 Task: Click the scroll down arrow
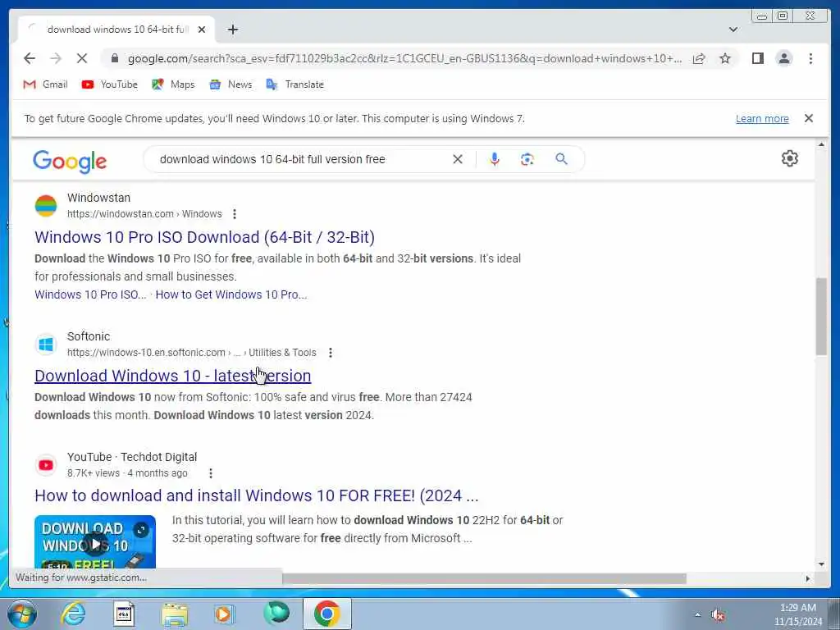click(x=821, y=564)
